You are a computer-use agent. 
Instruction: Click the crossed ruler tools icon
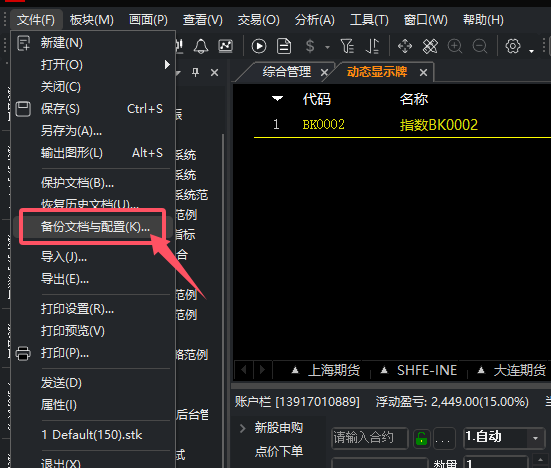coord(430,46)
